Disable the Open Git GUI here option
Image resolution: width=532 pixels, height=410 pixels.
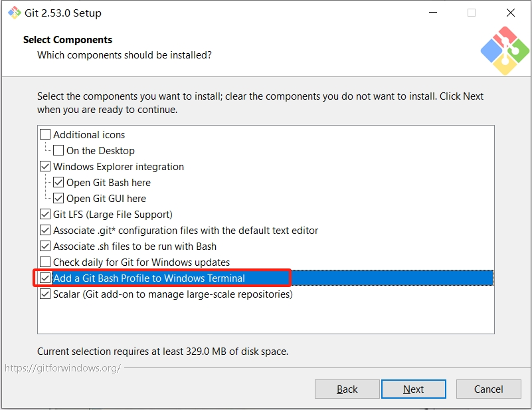pos(57,198)
